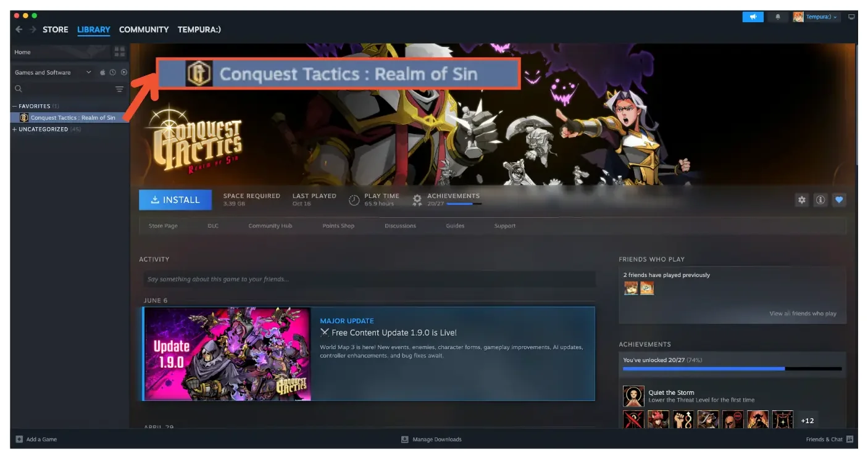
Task: Open the grid collections view icon
Action: point(120,52)
